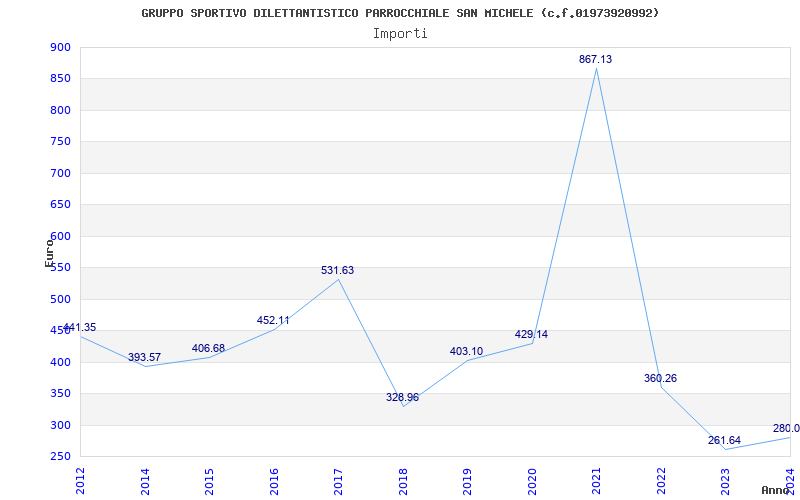Click the 300 y-axis tick label

click(60, 426)
